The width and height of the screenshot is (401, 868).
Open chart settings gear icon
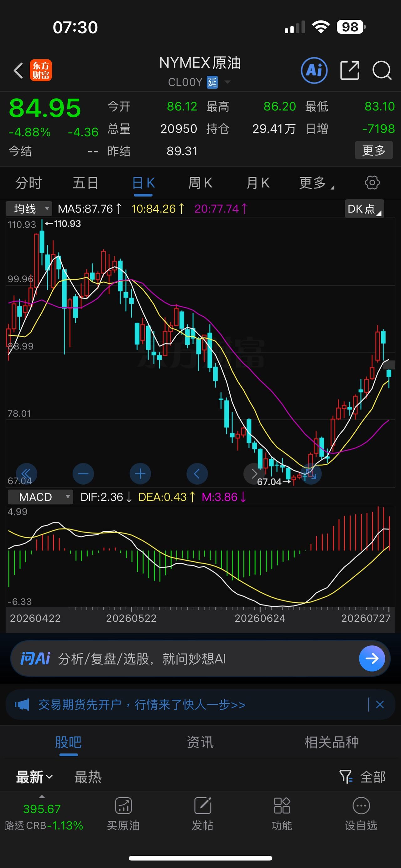(x=372, y=183)
